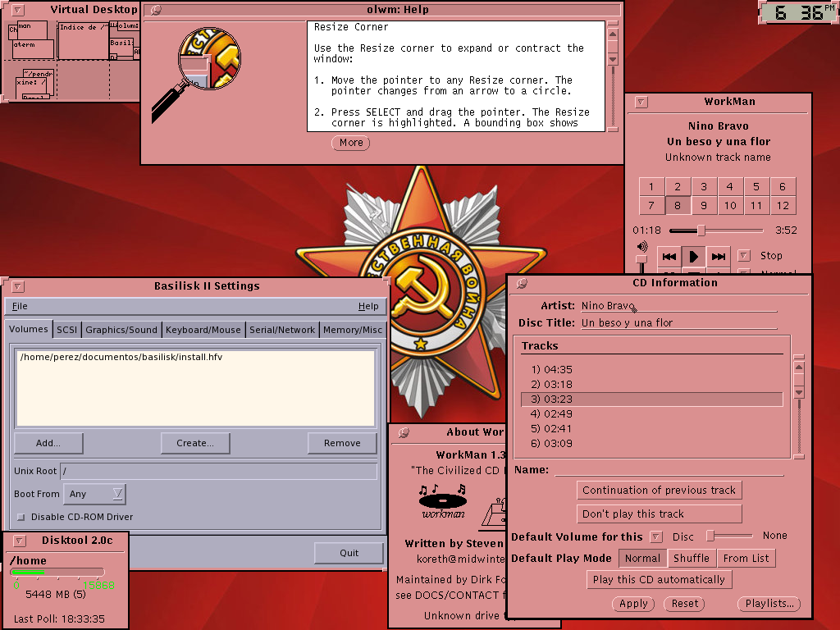Select track 2 in WorkMan
840x630 pixels.
678,187
